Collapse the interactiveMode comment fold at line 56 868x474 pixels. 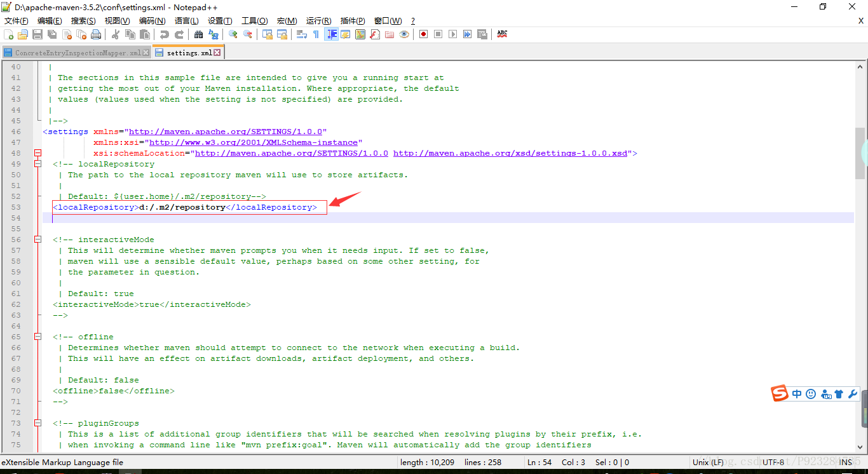click(x=37, y=240)
